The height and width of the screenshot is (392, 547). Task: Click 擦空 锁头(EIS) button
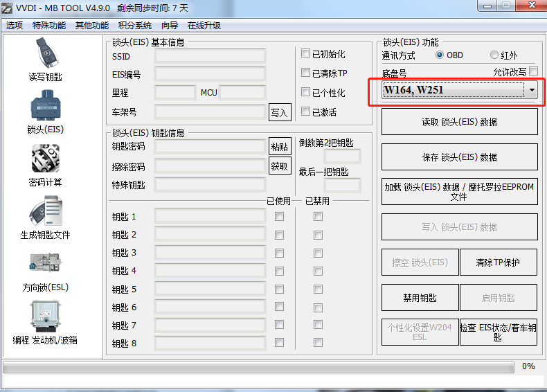[420, 262]
